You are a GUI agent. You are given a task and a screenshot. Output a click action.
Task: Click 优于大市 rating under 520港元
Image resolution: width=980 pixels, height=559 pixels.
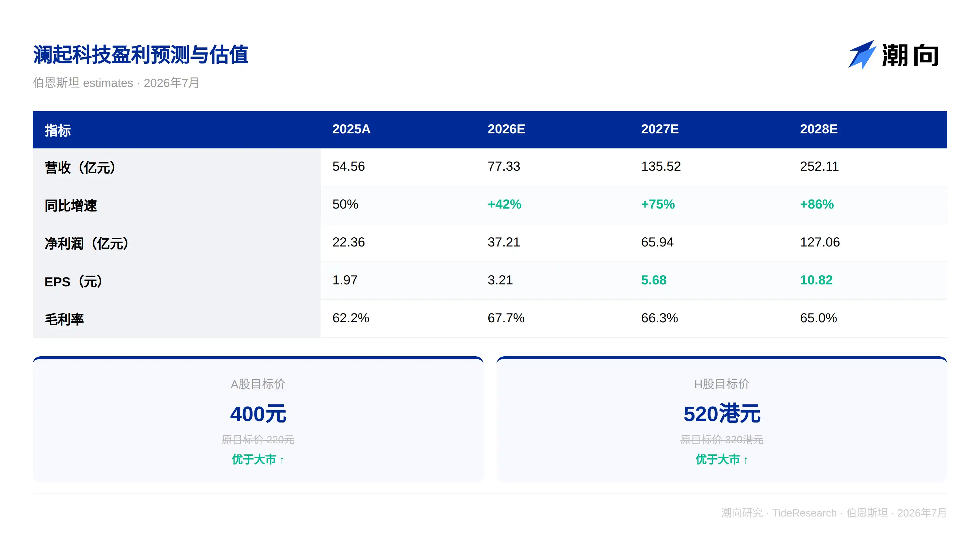(722, 460)
